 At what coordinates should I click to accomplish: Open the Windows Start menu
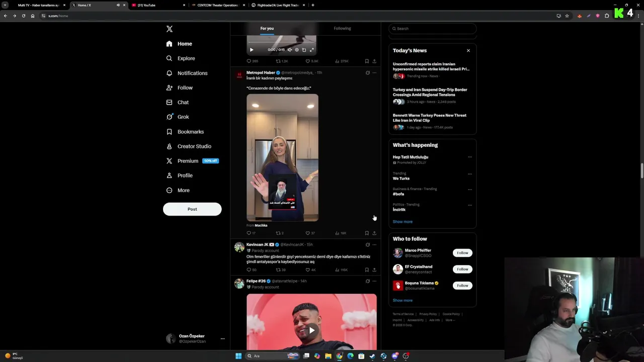[238, 356]
